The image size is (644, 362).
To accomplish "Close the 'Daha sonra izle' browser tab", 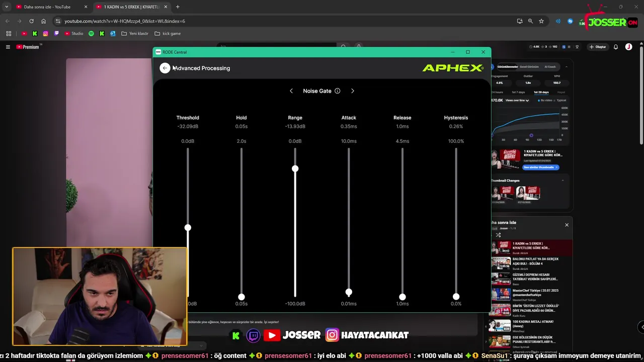I will pyautogui.click(x=86, y=7).
